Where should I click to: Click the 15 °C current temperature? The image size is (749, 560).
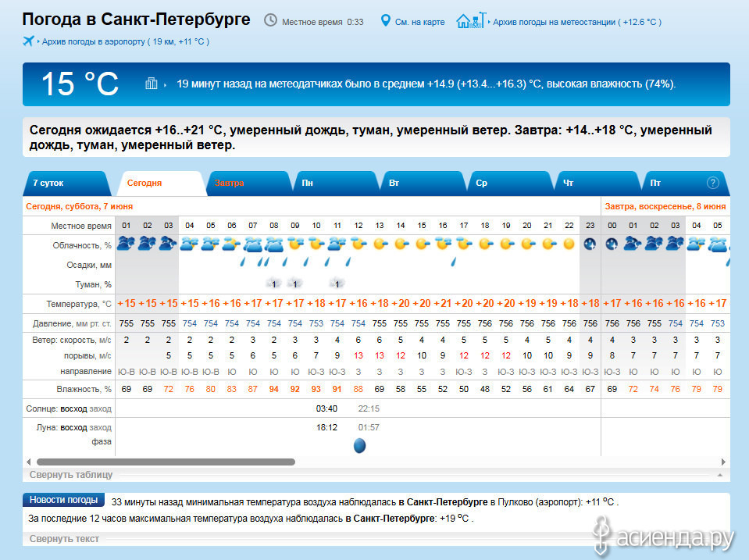80,84
